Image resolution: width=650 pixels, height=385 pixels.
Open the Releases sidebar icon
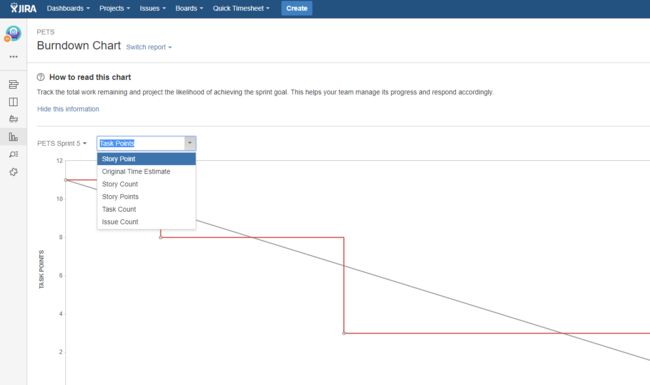(x=13, y=119)
